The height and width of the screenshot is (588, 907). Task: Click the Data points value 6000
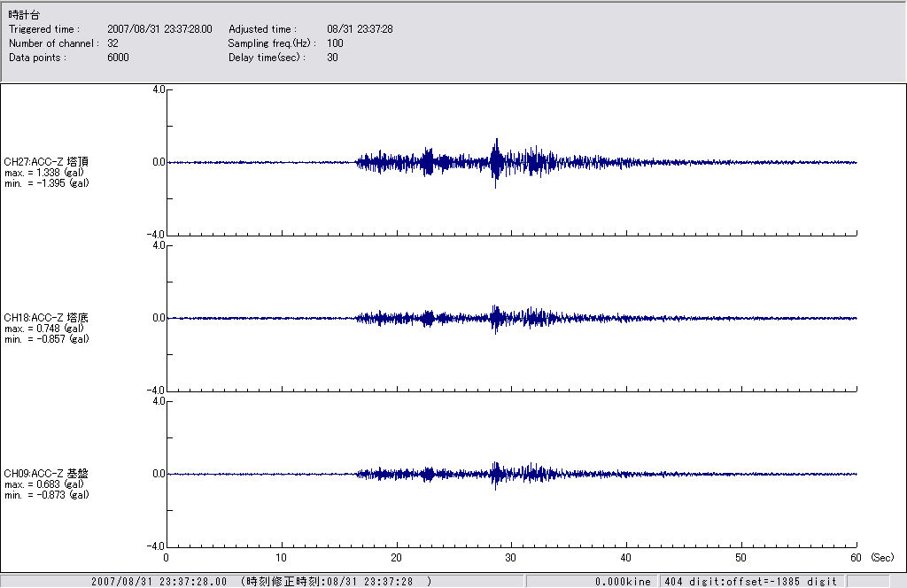pos(118,58)
